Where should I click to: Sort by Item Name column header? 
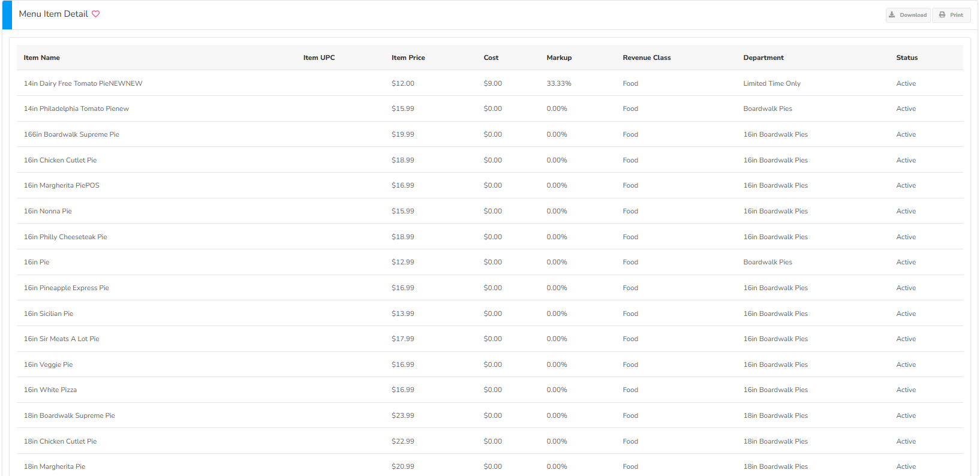point(42,58)
